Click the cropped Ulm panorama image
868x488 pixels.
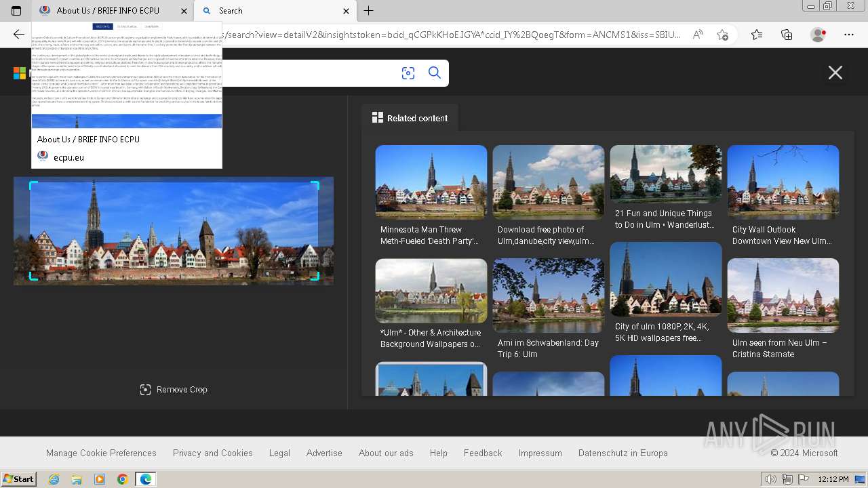tap(174, 230)
